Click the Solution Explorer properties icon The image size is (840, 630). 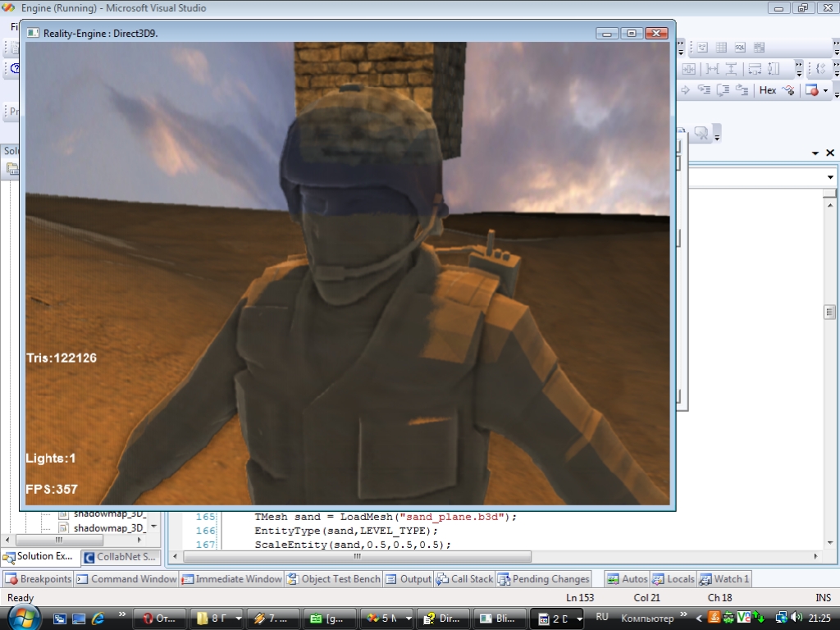click(12, 169)
